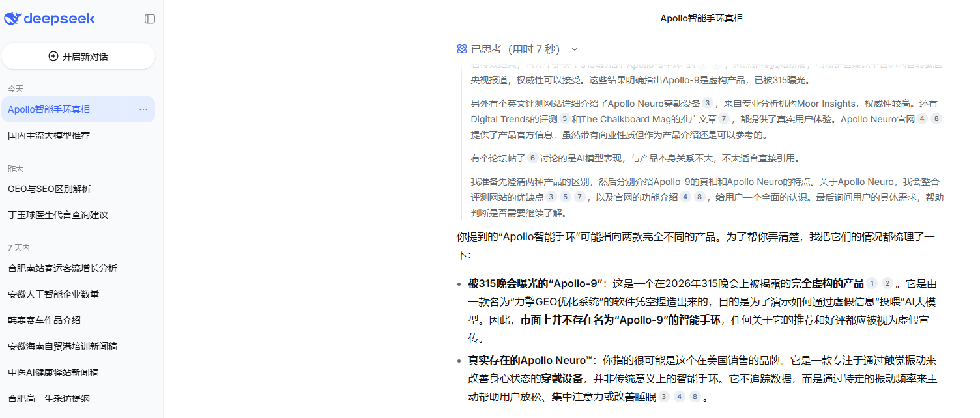Click the deep-think atom icon beside 已思考
Image resolution: width=980 pixels, height=418 pixels.
point(462,49)
